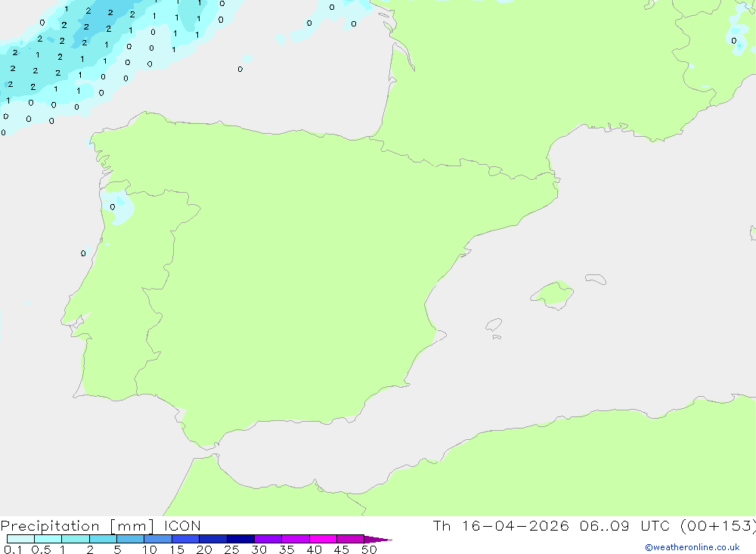Click the '0' value over northern Portugal
This screenshot has height=554, width=756.
[113, 207]
